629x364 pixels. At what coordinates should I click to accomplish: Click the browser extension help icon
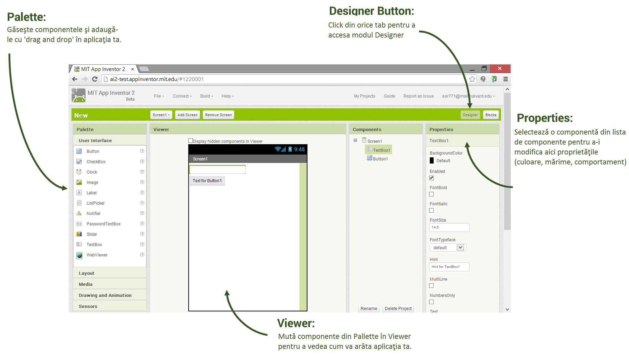coord(483,79)
